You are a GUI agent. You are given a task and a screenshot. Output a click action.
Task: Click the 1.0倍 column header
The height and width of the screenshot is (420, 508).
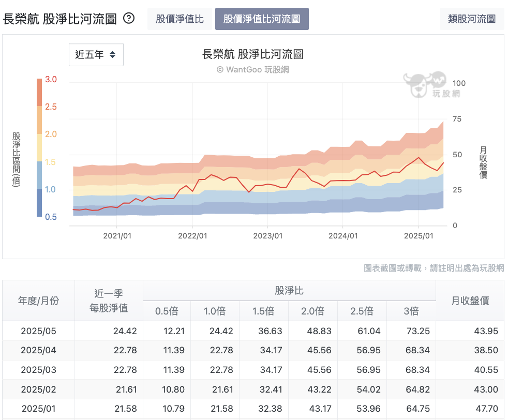coord(215,311)
